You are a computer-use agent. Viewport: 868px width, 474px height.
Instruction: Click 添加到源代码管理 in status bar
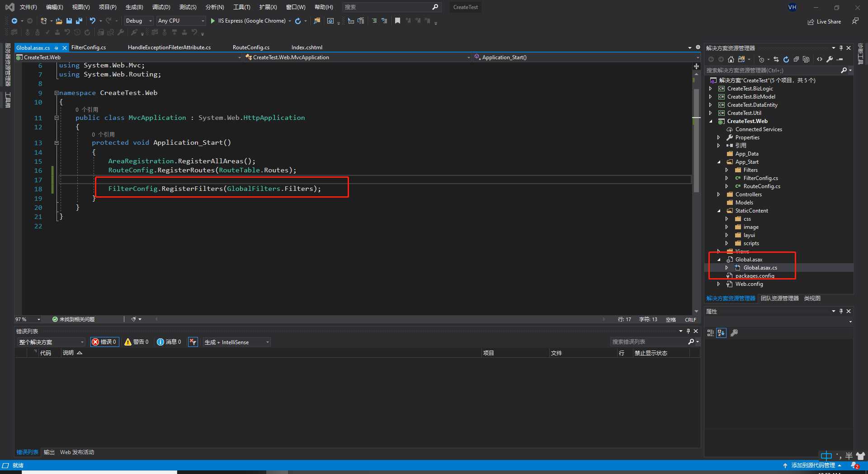pyautogui.click(x=812, y=465)
